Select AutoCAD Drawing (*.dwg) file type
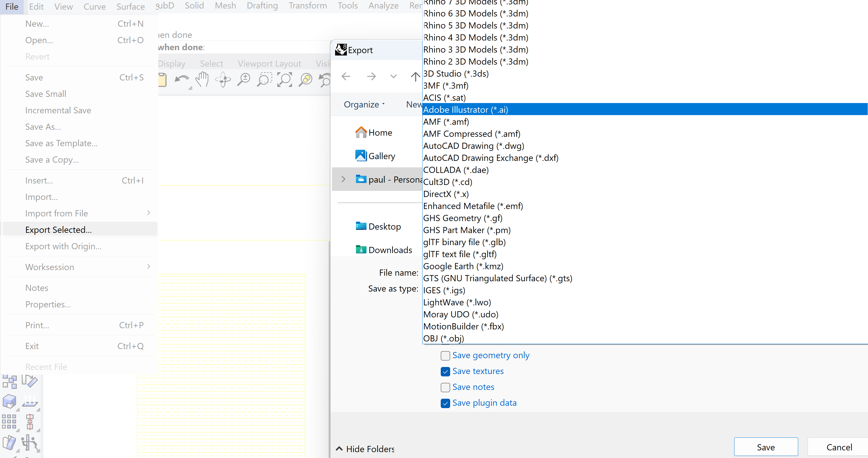 pos(473,146)
